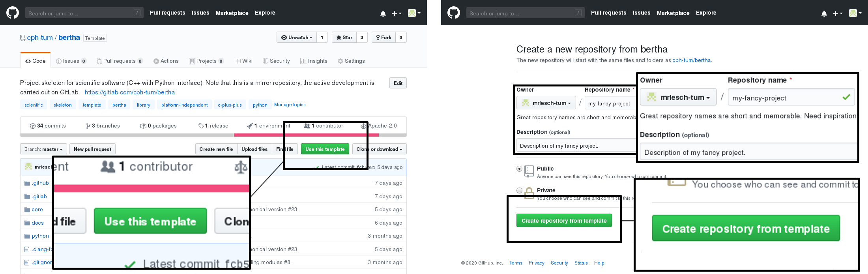Open the Insights tab
Image resolution: width=868 pixels, height=274 pixels.
click(314, 61)
